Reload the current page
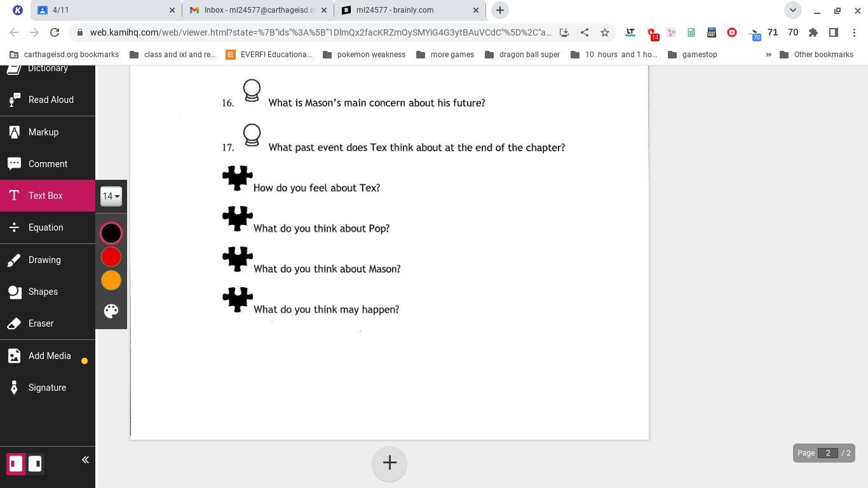Screen dimensions: 868x488 [x=55, y=32]
